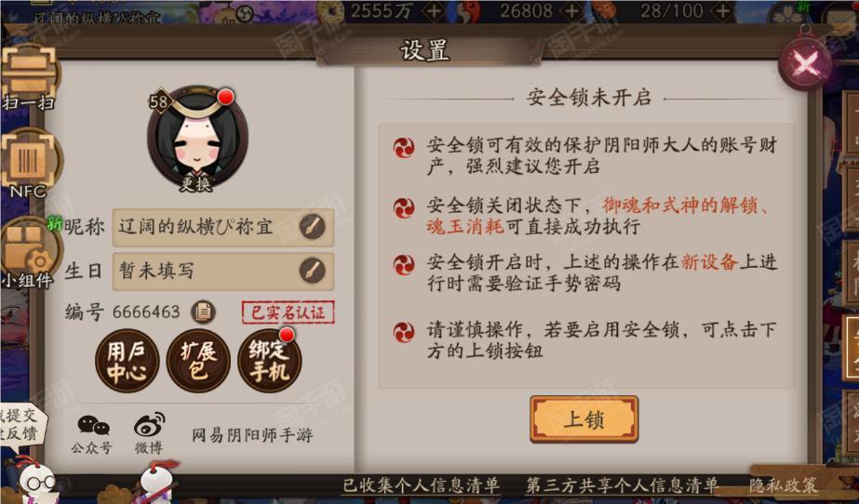This screenshot has width=859, height=504.
Task: Tap the 绑定手机 bind phone button
Action: [270, 361]
